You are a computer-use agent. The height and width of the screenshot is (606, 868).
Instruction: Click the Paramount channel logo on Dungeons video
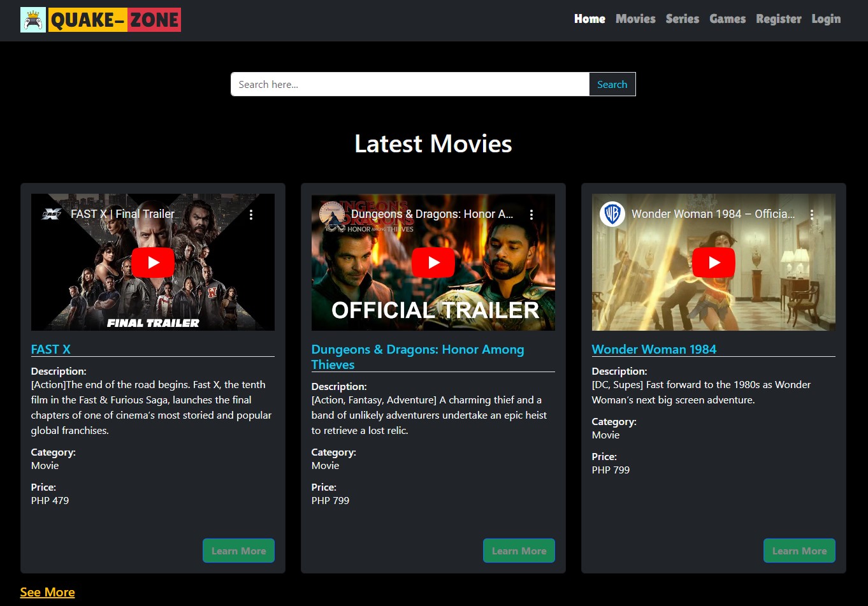332,214
